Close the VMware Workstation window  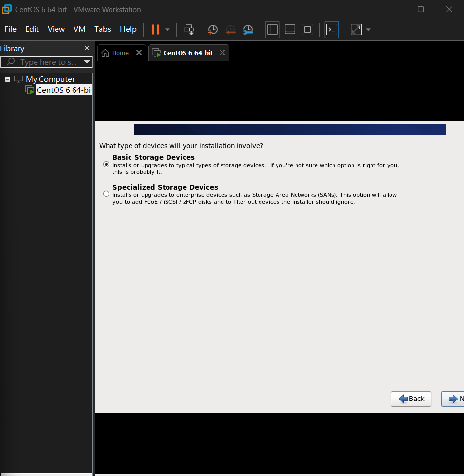point(449,9)
